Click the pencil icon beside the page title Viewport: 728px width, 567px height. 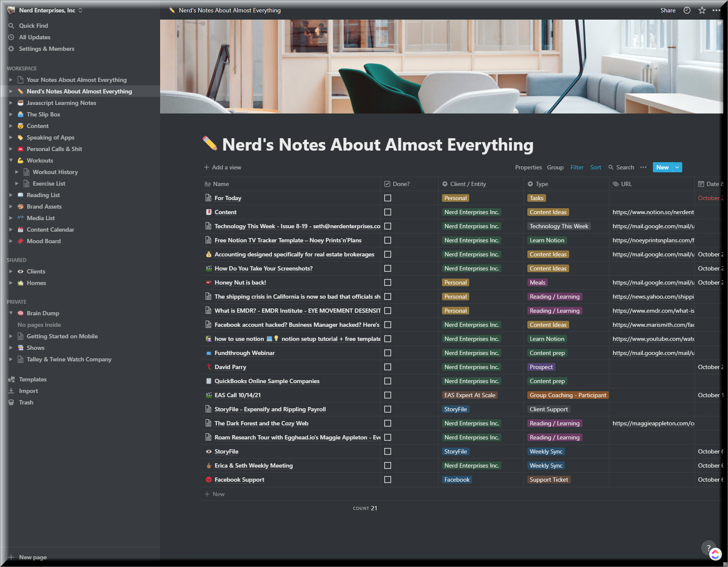[x=210, y=144]
